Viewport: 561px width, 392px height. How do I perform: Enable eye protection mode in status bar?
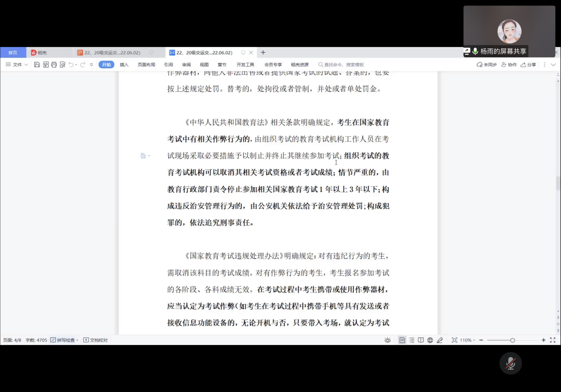point(387,340)
